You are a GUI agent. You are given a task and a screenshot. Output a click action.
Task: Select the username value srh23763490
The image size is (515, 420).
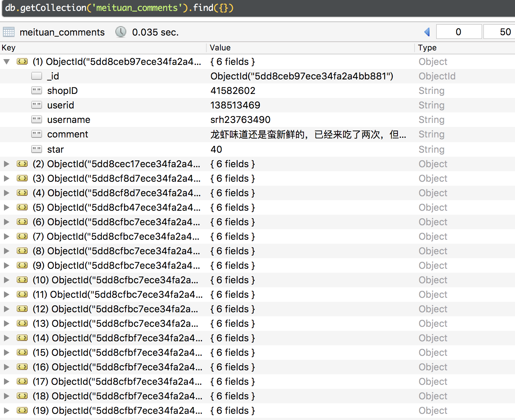(x=240, y=120)
